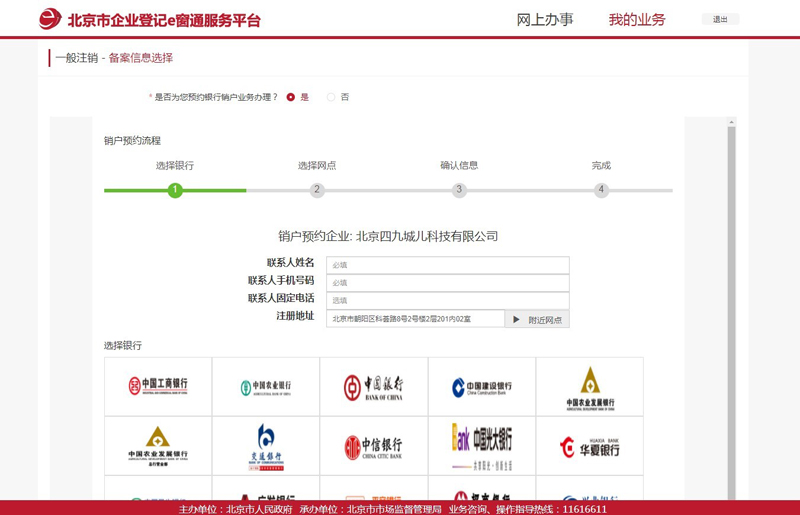Switch to the 我的业务 tab
The image size is (800, 515).
click(637, 20)
